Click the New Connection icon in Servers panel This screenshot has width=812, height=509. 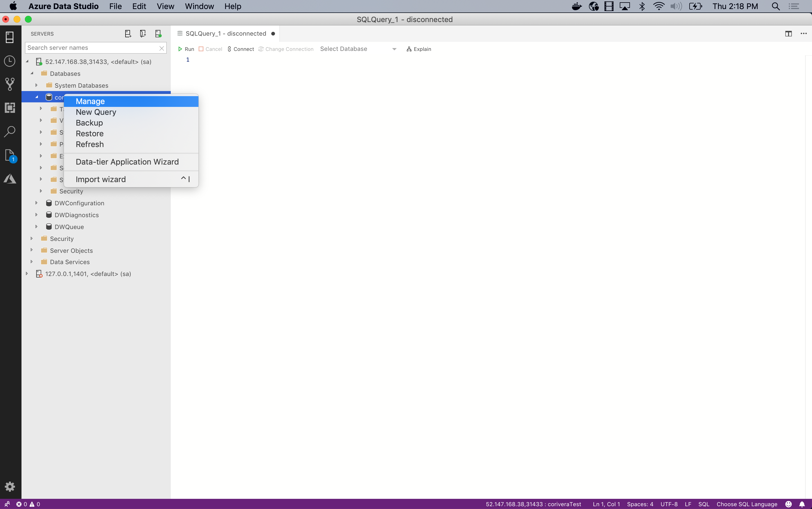pyautogui.click(x=128, y=33)
